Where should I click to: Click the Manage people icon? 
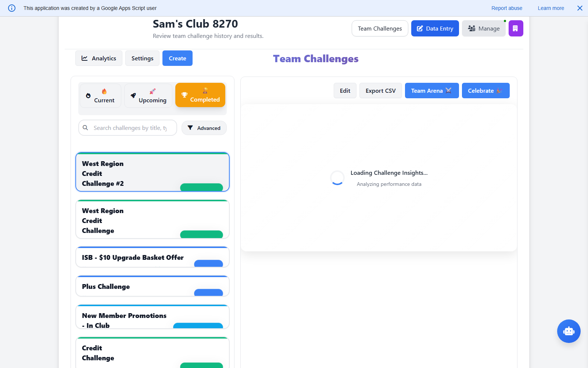(472, 28)
